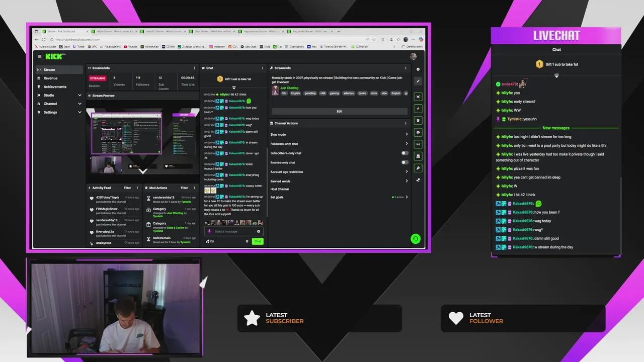The height and width of the screenshot is (362, 644).
Task: Click the casino tag in Stream Info
Action: (x=362, y=93)
